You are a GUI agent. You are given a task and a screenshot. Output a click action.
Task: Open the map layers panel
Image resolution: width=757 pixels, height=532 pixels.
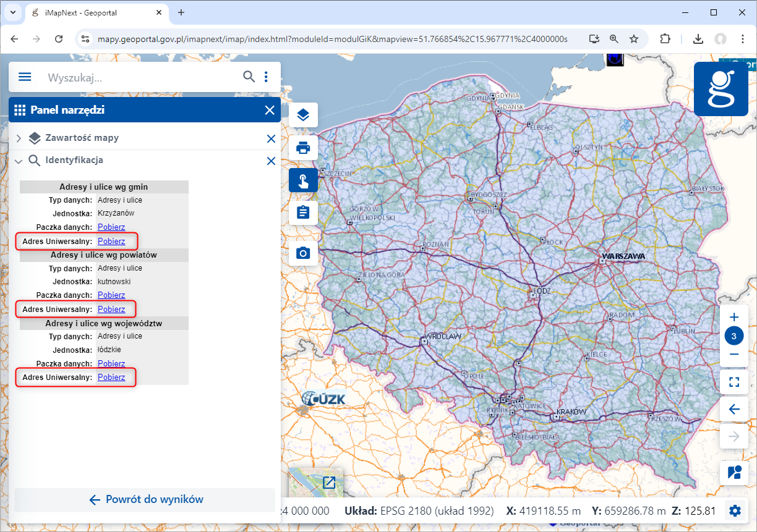pyautogui.click(x=302, y=114)
